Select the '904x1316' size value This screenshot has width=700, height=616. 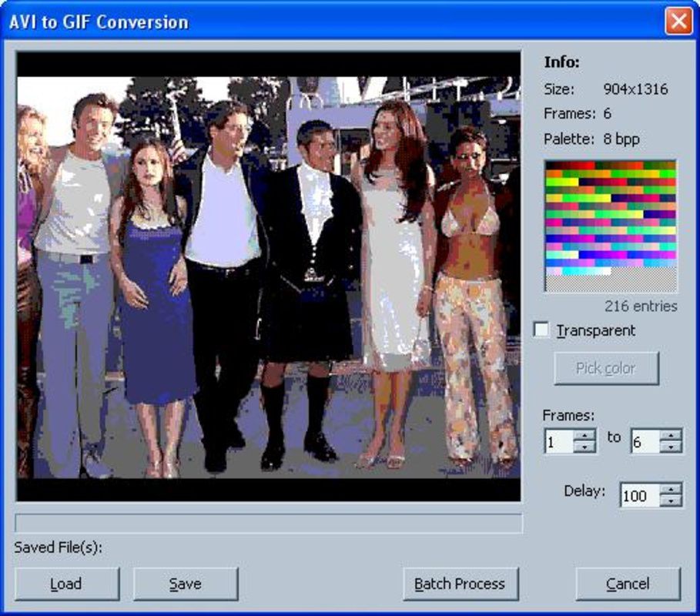pos(636,89)
